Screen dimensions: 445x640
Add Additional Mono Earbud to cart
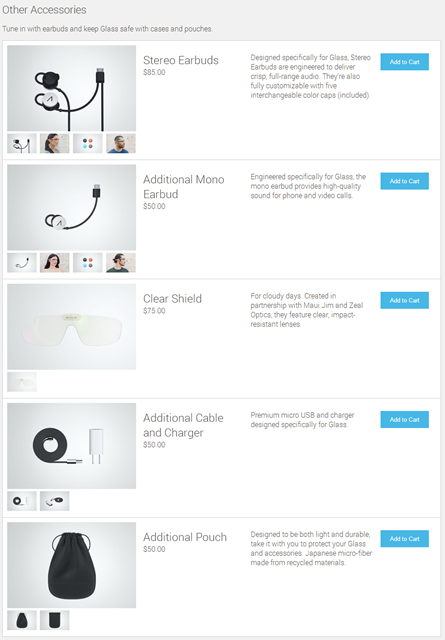404,181
